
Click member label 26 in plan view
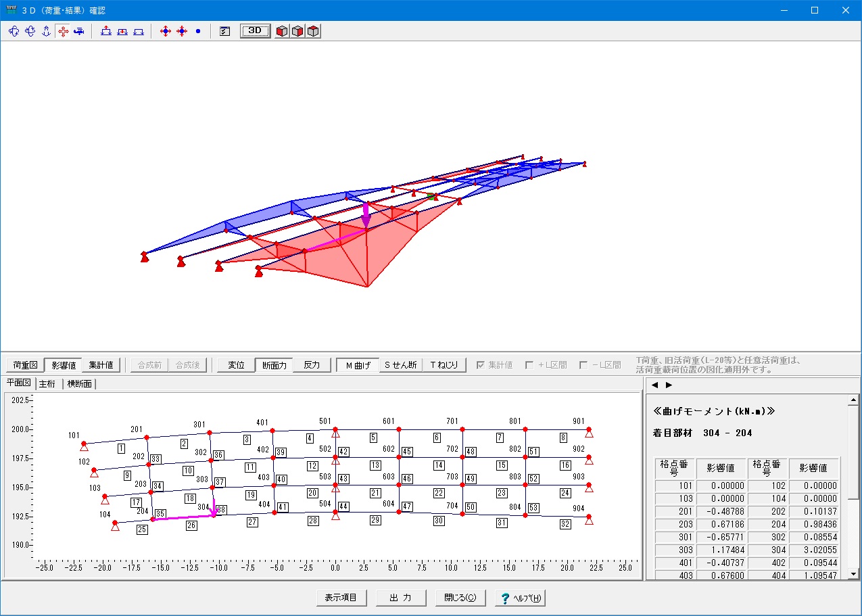click(x=192, y=525)
